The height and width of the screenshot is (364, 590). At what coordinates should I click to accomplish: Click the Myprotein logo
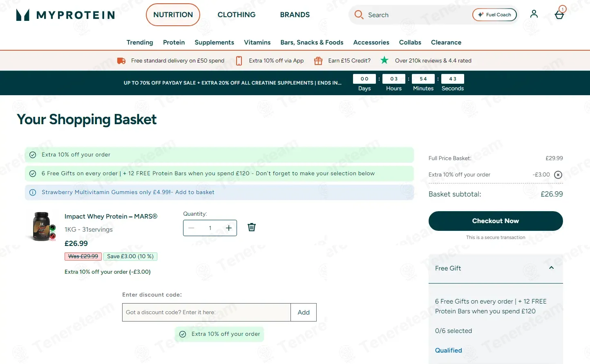[65, 15]
